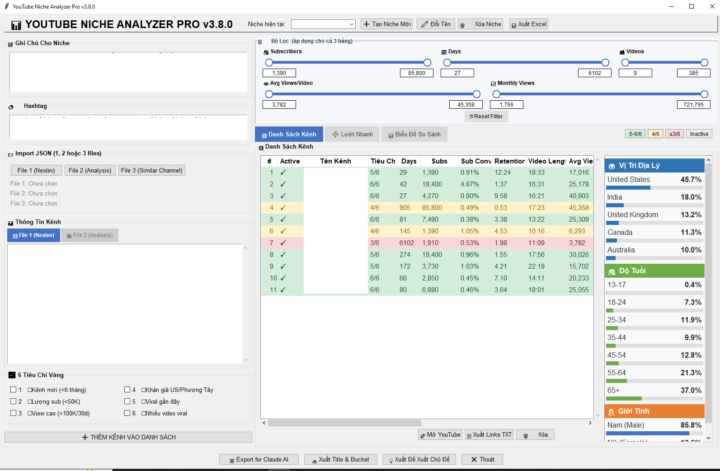Click the Mở YouTube button
This screenshot has height=471, width=720.
(440, 435)
